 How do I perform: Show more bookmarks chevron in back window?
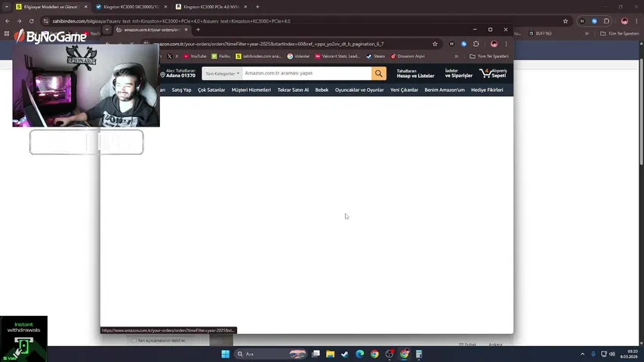click(x=587, y=34)
